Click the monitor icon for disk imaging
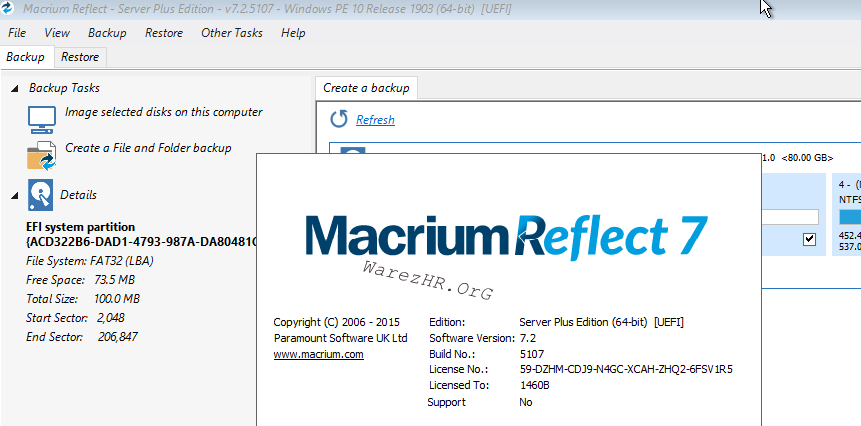The height and width of the screenshot is (426, 861). (41, 120)
